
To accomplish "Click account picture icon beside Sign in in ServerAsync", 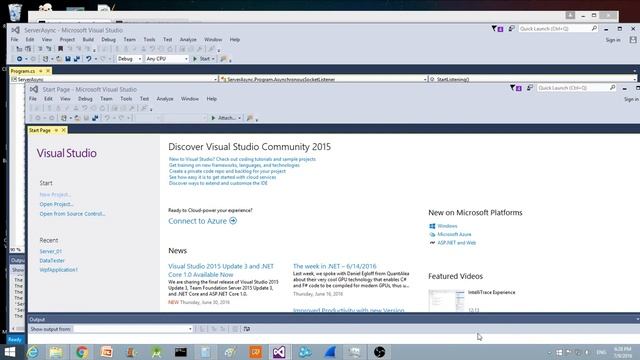I will coord(633,40).
